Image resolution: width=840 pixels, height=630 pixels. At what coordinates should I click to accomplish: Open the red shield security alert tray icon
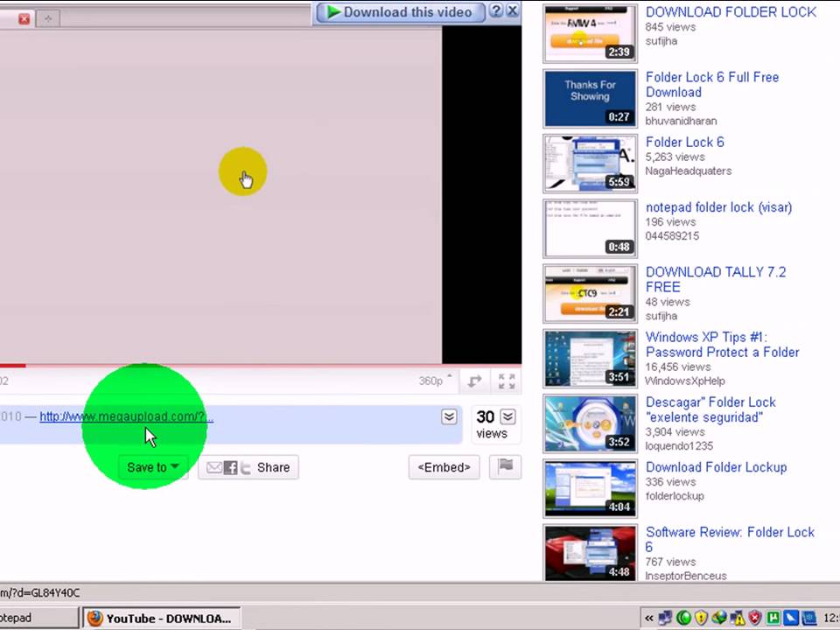tap(755, 619)
